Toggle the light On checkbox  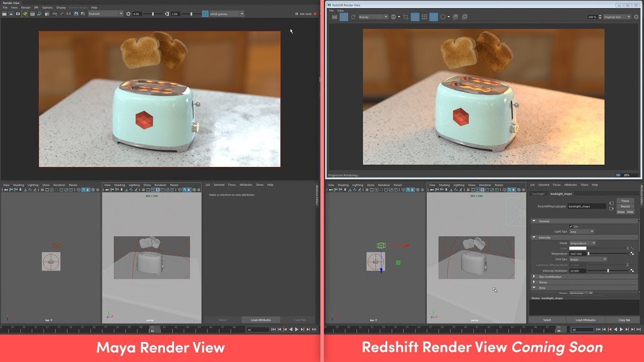(x=571, y=226)
